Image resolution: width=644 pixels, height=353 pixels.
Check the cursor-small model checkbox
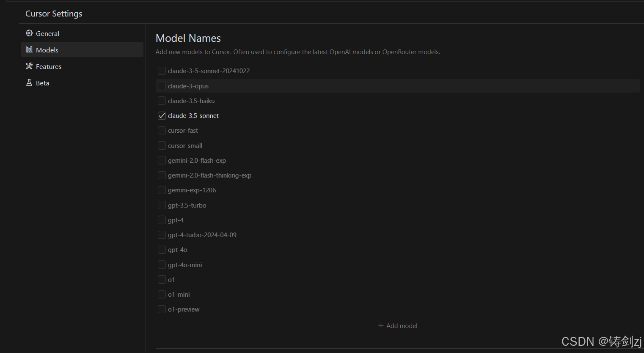[x=162, y=145]
